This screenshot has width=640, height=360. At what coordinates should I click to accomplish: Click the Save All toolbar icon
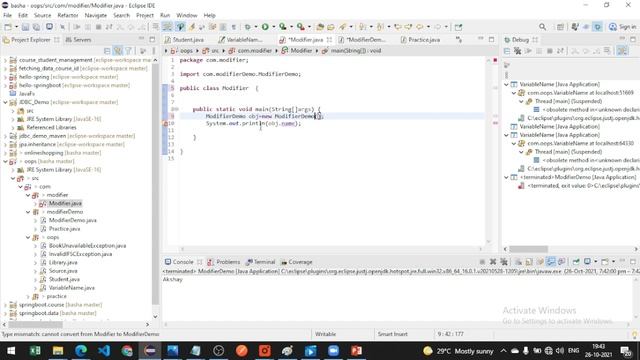36,27
